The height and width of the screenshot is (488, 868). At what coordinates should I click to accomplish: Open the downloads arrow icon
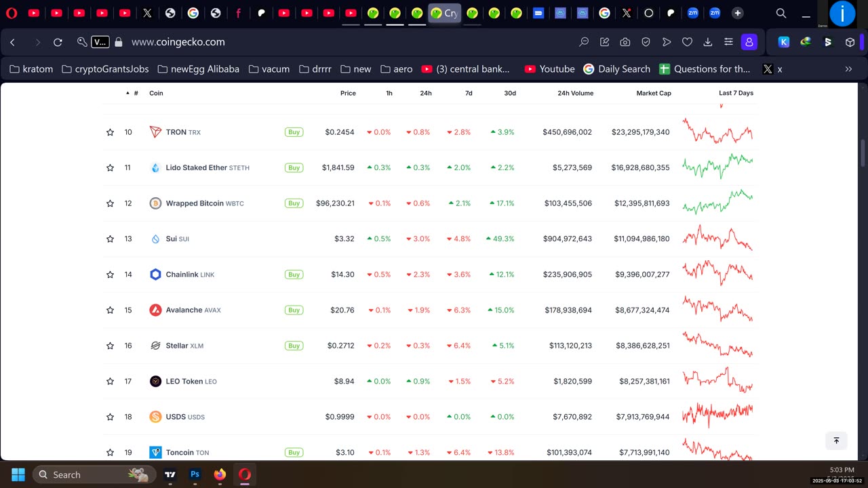[x=708, y=42]
